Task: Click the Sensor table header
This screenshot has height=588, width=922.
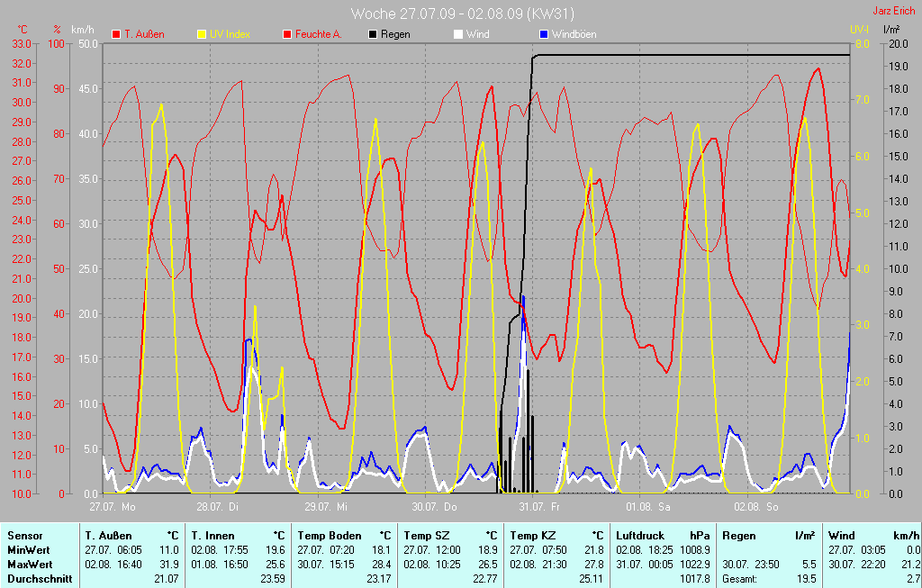Action: [x=24, y=536]
